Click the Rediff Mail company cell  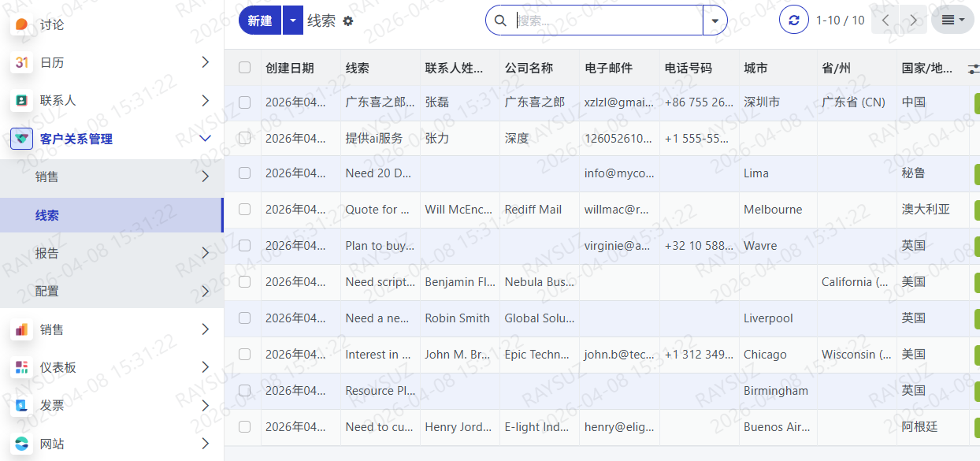[539, 210]
